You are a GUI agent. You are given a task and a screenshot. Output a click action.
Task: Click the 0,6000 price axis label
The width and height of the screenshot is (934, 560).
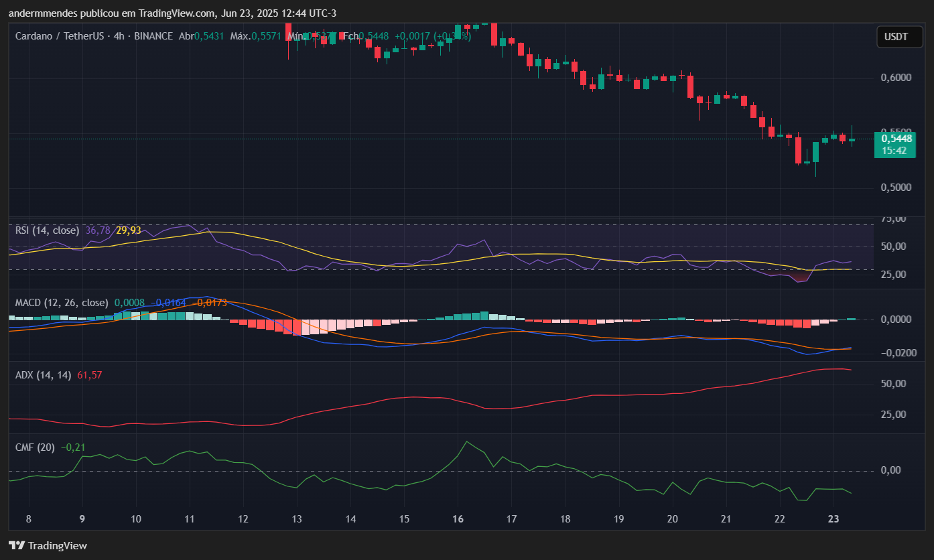[x=896, y=78]
